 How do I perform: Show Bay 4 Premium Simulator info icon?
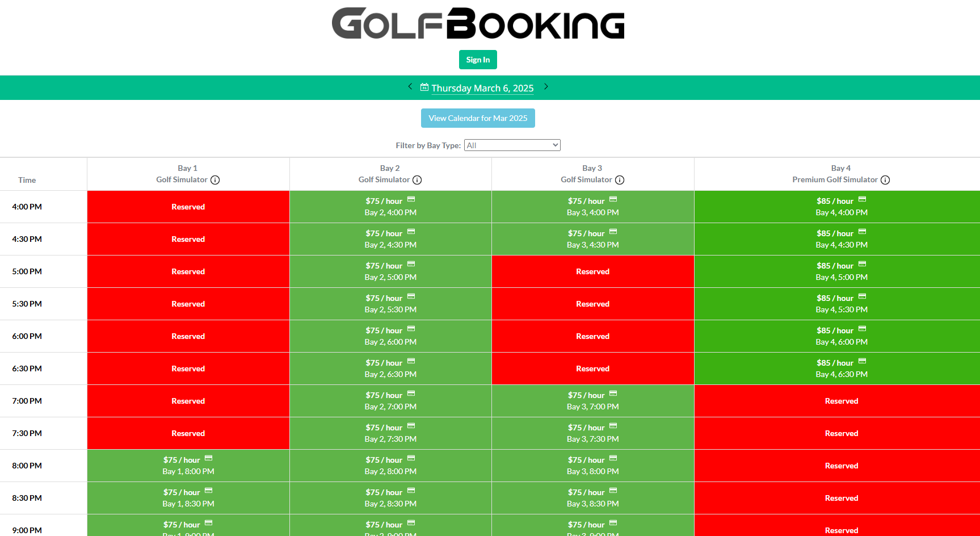[x=885, y=180]
